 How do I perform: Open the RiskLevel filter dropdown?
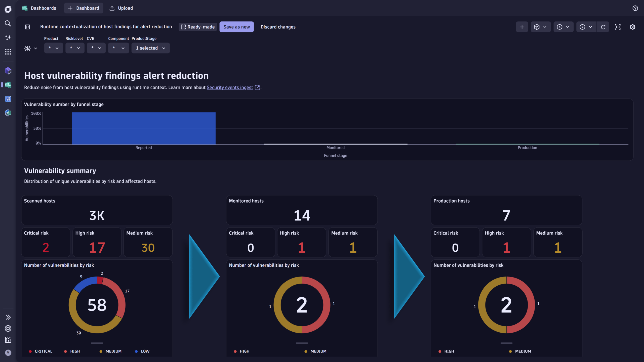75,48
